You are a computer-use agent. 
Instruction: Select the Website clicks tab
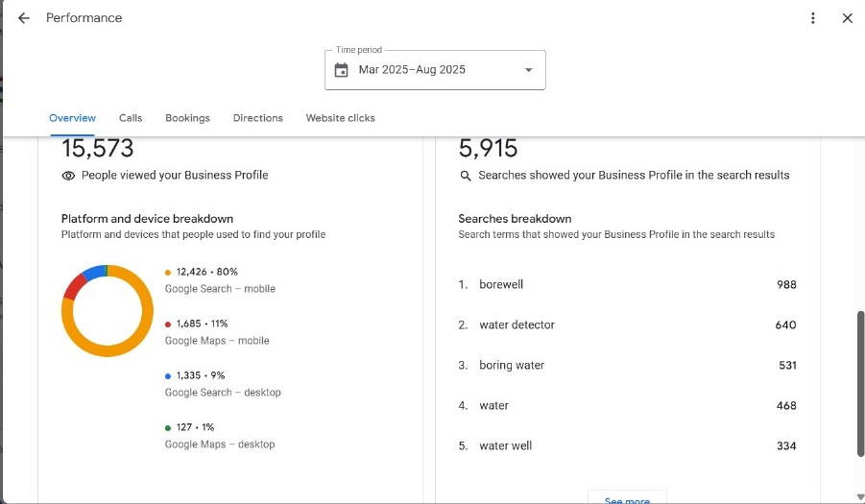click(340, 118)
